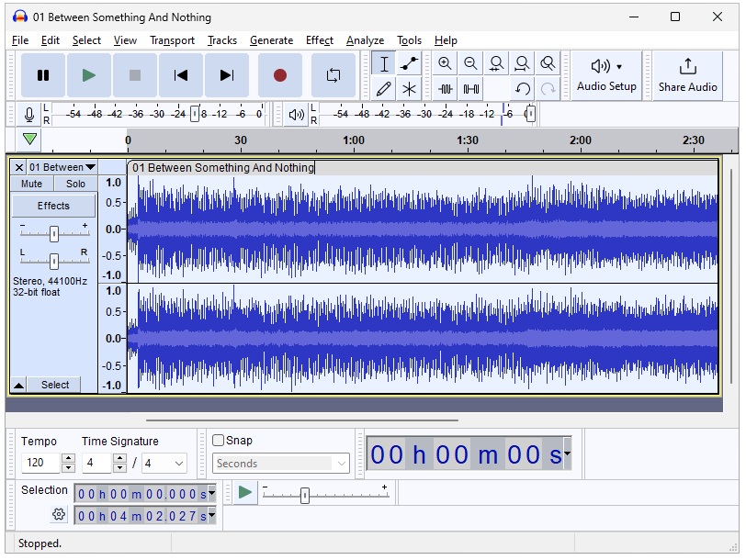
Task: Open the Effect menu
Action: click(x=319, y=40)
